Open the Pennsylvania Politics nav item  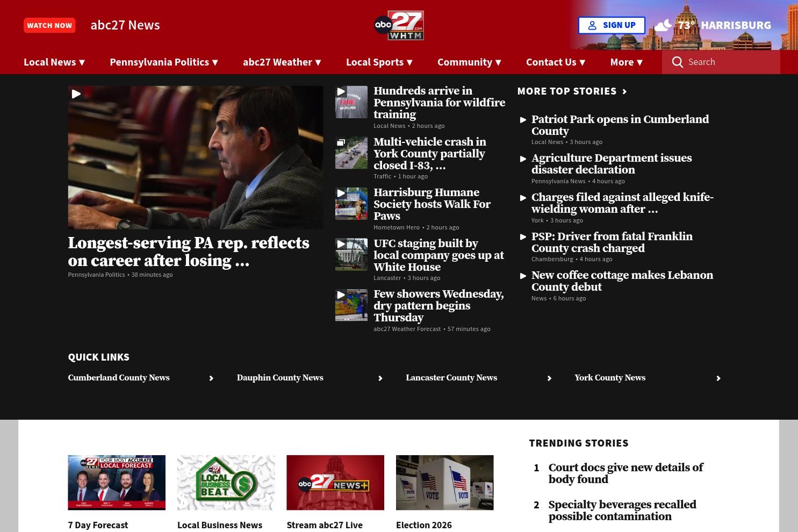pyautogui.click(x=159, y=62)
